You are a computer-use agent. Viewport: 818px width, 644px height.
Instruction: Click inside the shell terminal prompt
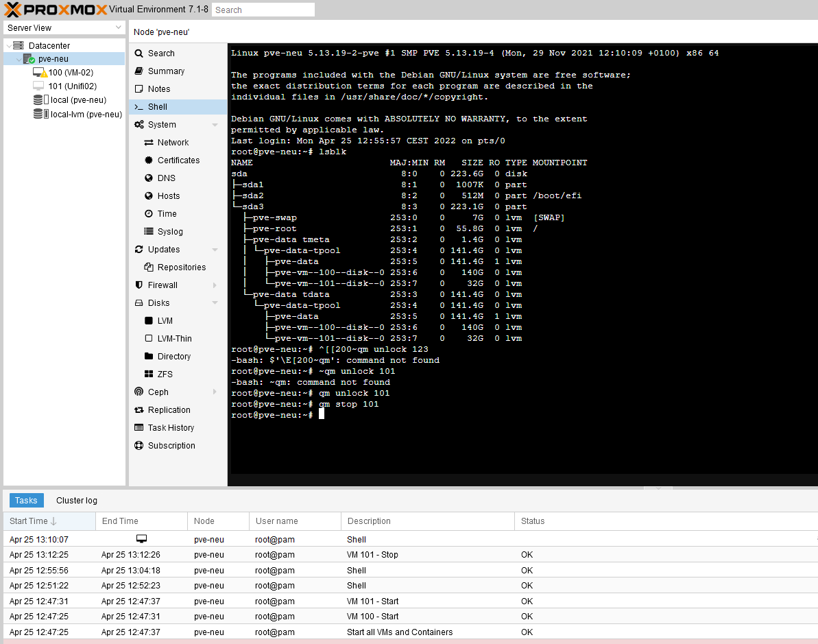(x=322, y=414)
